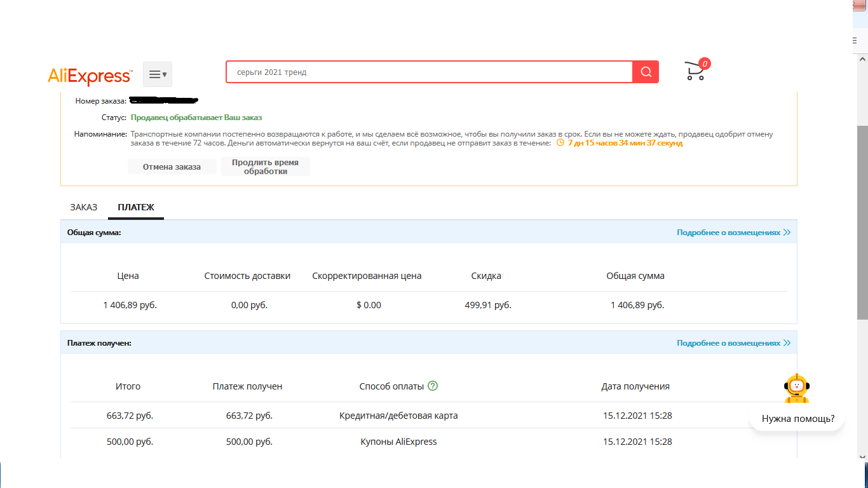Screen dimensions: 868x488
Task: Click the Кредитная/дебетовая карта payment method
Action: pyautogui.click(x=399, y=416)
